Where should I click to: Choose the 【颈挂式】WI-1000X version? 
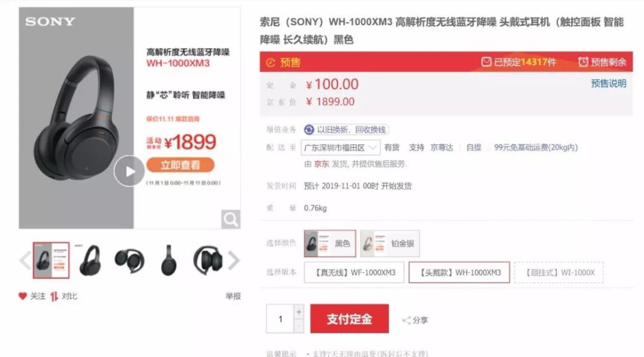(559, 273)
